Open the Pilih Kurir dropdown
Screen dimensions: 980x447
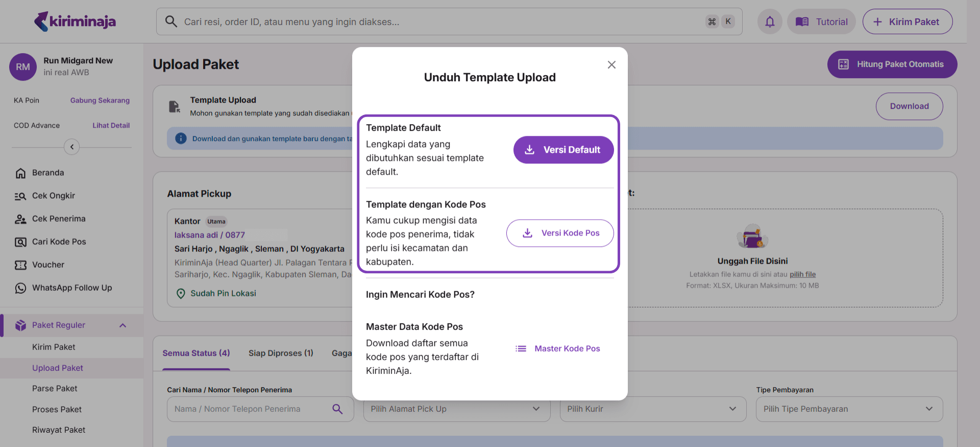(x=652, y=409)
